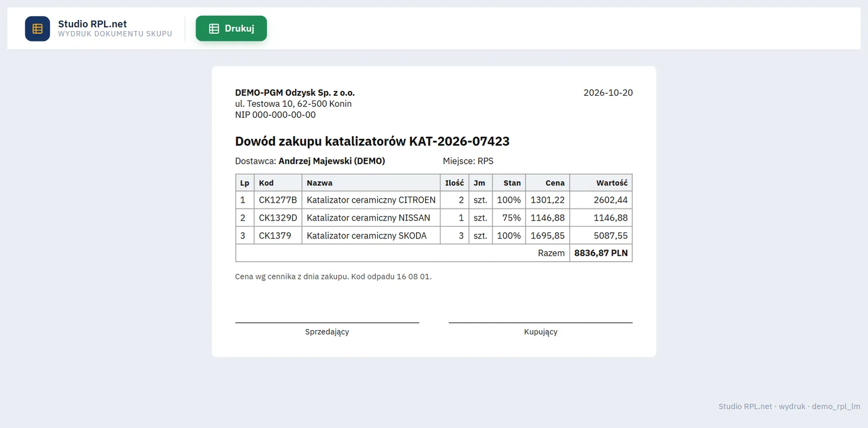Select code cell CK1277B
The image size is (868, 428).
(x=278, y=200)
